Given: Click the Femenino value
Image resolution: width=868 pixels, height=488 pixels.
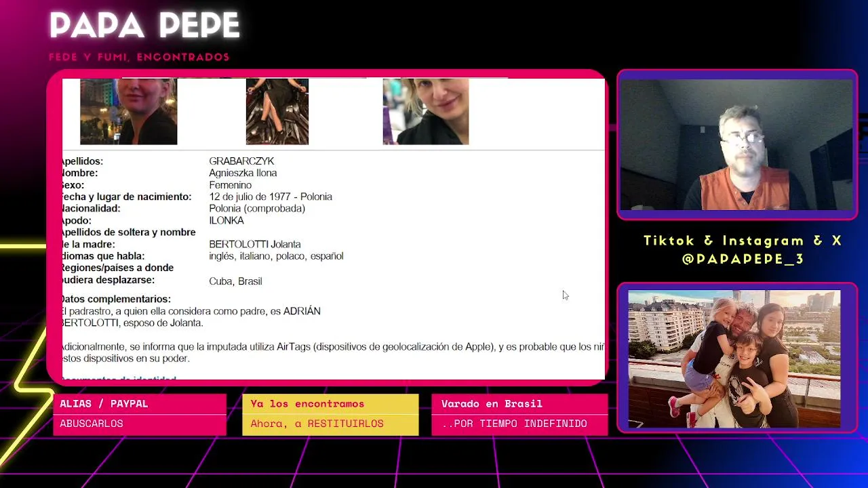Looking at the screenshot, I should [230, 185].
